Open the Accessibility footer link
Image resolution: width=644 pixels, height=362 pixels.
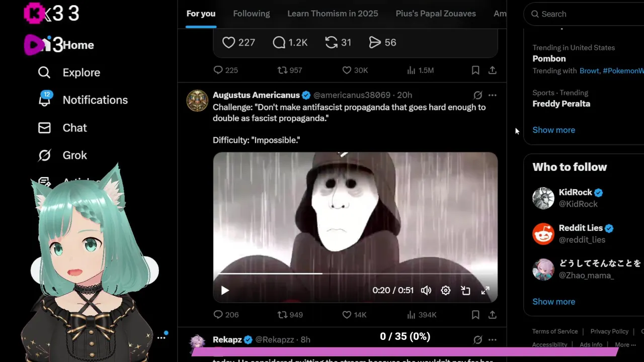(549, 345)
